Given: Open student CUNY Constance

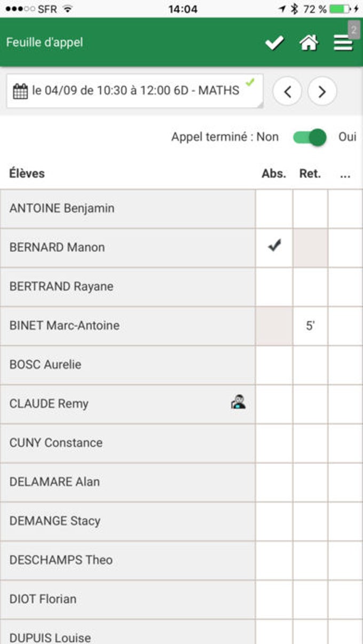Looking at the screenshot, I should (x=128, y=443).
